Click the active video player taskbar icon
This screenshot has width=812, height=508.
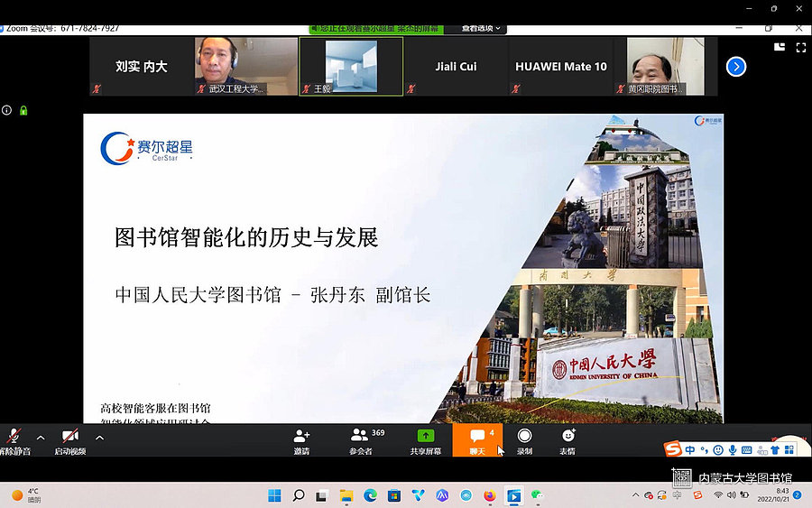[x=513, y=496]
